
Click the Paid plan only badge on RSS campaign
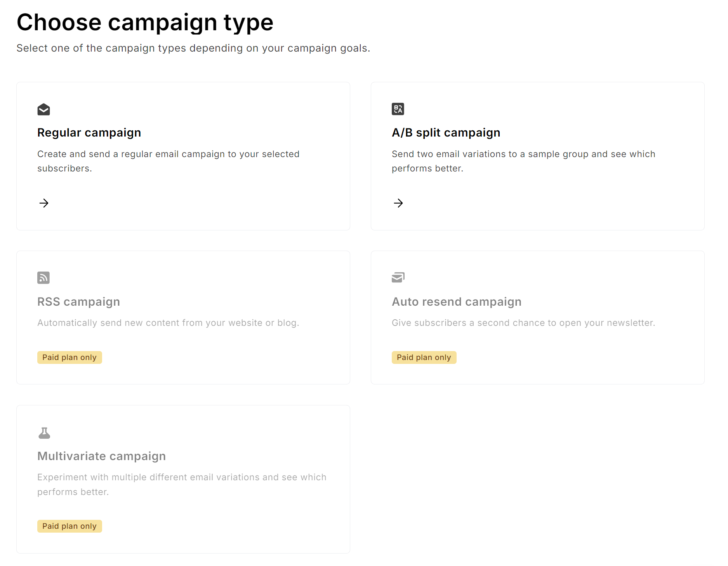coord(69,357)
